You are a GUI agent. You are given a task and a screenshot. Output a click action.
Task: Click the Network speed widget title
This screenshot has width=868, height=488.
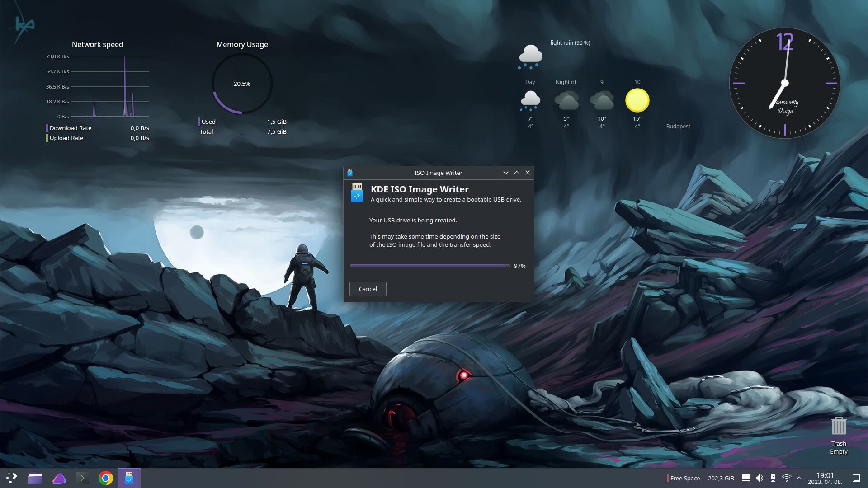click(97, 44)
